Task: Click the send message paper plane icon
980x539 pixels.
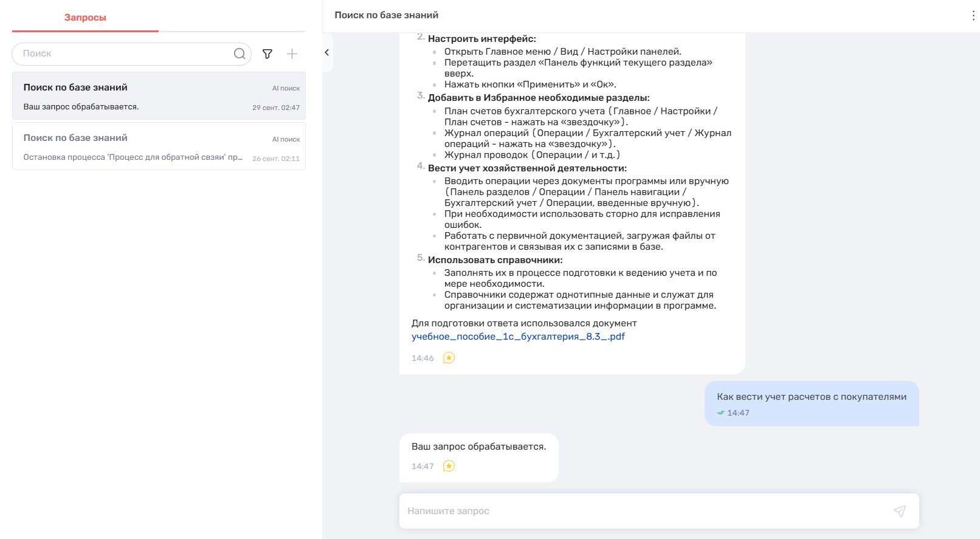Action: [x=899, y=511]
